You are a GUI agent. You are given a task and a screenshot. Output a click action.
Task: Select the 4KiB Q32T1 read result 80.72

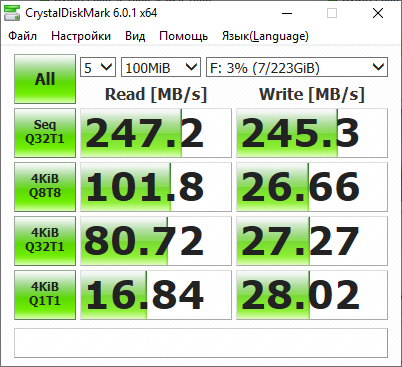tap(156, 241)
